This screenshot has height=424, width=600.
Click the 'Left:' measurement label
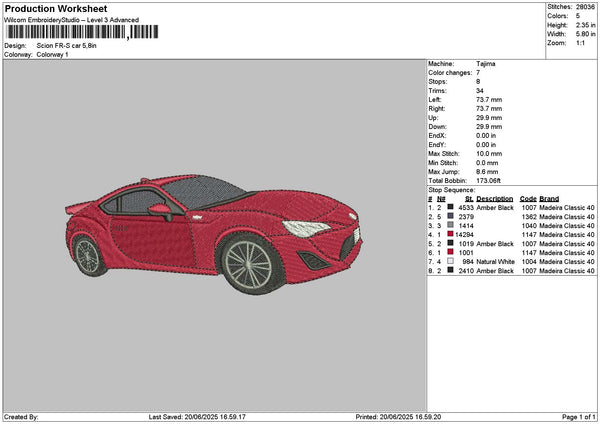[x=435, y=100]
